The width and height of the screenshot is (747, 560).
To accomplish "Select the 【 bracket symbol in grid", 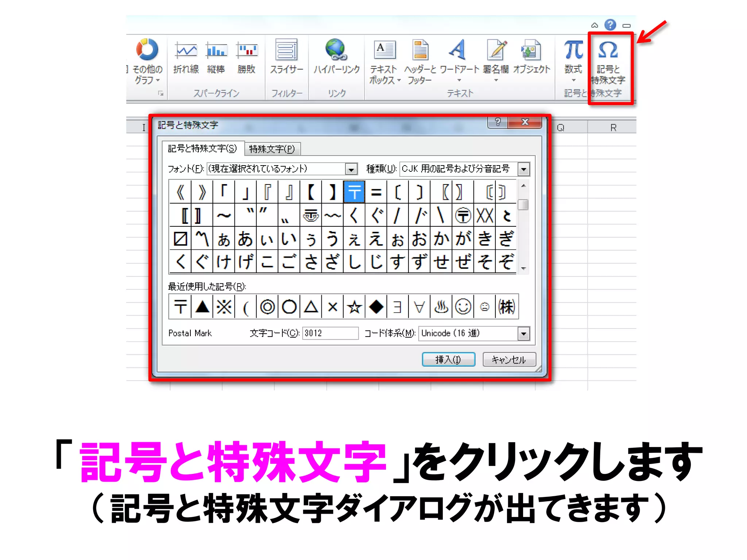I will coord(311,192).
